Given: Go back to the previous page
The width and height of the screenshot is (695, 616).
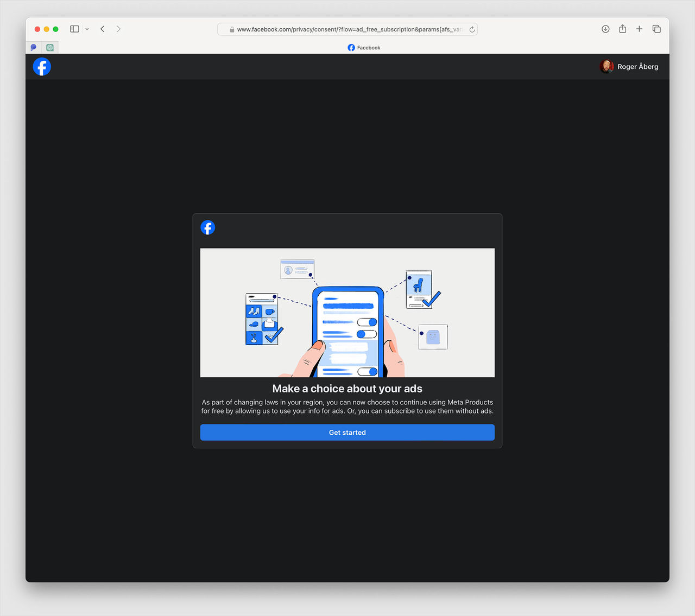Looking at the screenshot, I should point(103,29).
